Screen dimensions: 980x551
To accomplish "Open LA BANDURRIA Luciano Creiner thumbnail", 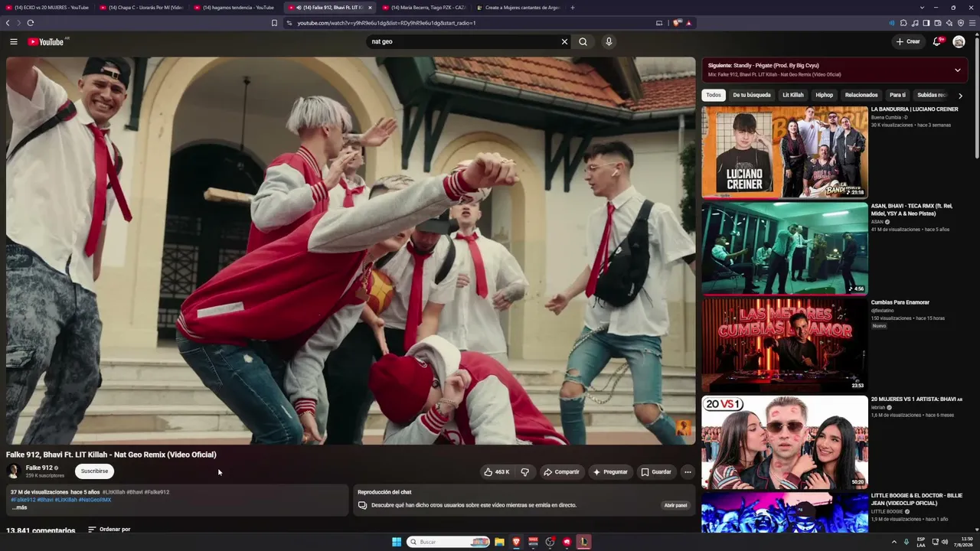I will click(785, 152).
